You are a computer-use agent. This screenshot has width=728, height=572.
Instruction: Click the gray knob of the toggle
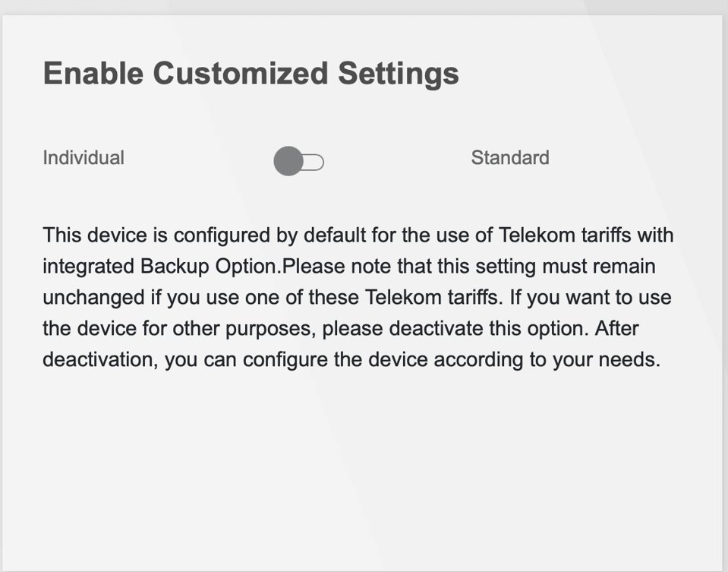pos(288,161)
